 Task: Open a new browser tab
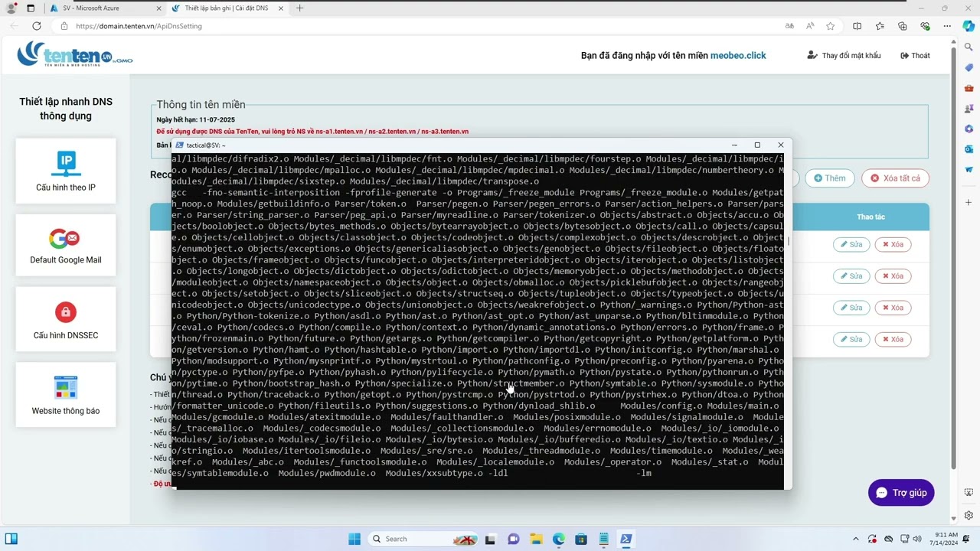pyautogui.click(x=299, y=8)
